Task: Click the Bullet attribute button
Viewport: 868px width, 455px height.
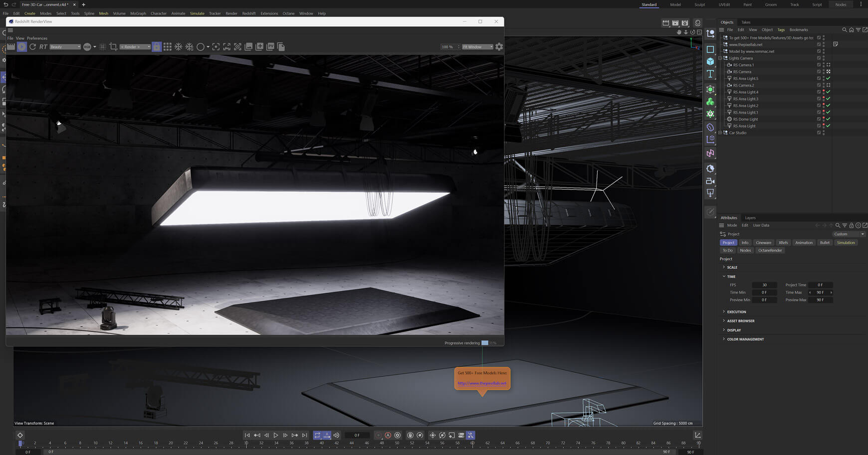Action: point(825,243)
